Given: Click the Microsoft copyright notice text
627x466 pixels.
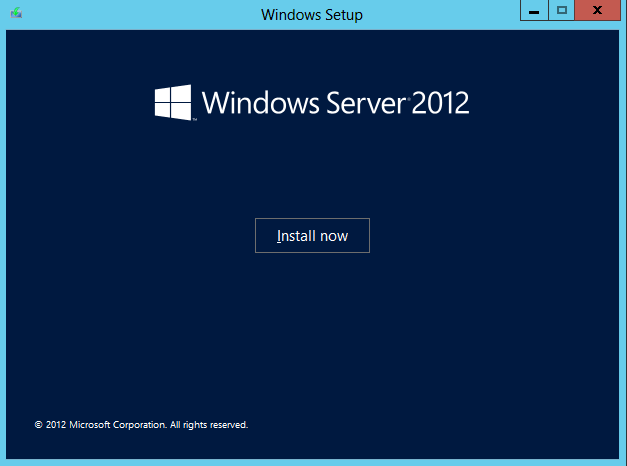Looking at the screenshot, I should [x=141, y=425].
